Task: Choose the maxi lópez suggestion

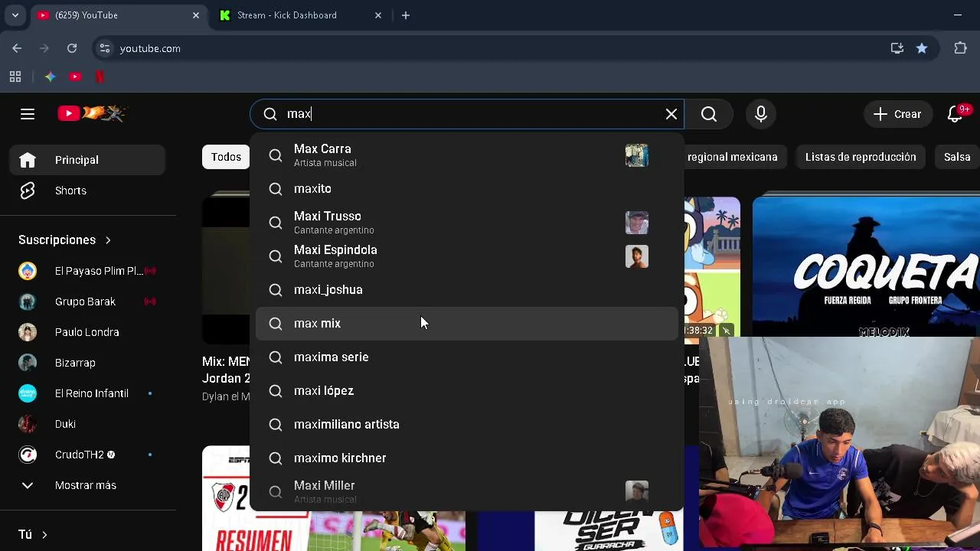Action: tap(466, 390)
